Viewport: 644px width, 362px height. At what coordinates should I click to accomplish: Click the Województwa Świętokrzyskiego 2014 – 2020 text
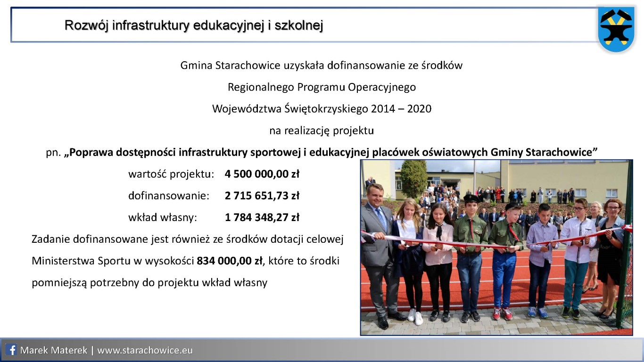321,109
